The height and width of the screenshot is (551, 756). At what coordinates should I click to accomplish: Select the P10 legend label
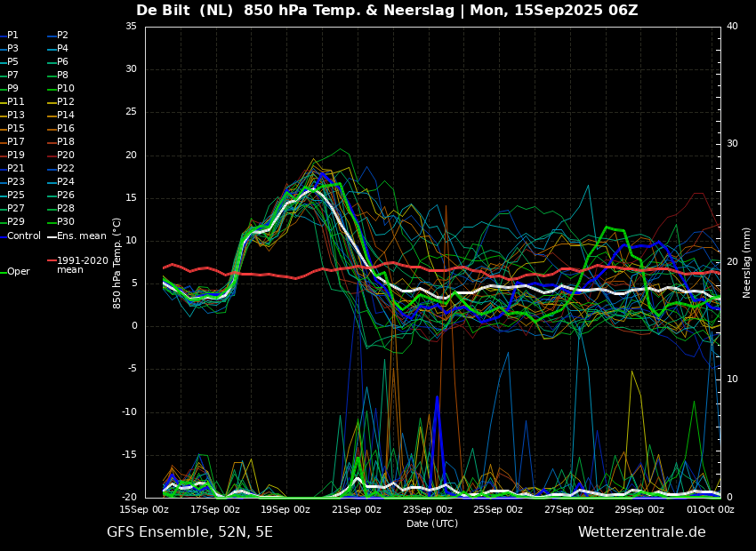point(66,88)
